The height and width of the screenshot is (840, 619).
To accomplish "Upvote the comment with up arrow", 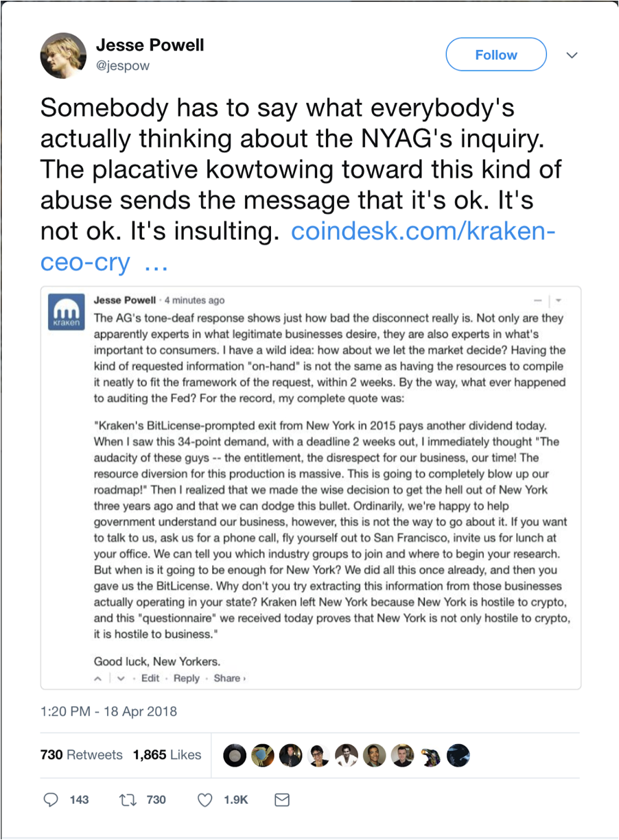I will pos(97,678).
